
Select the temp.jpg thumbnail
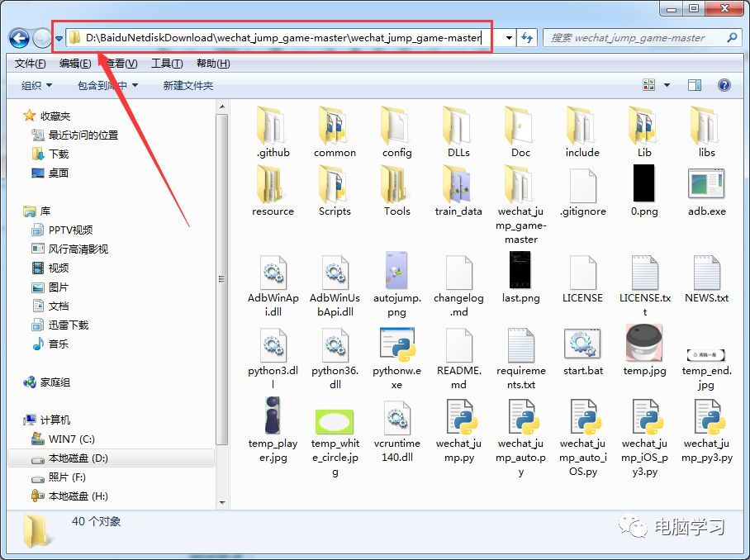644,343
